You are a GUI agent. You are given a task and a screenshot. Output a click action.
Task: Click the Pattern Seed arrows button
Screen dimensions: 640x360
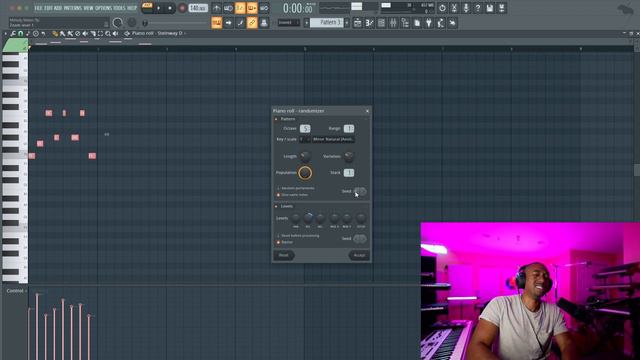tap(360, 191)
